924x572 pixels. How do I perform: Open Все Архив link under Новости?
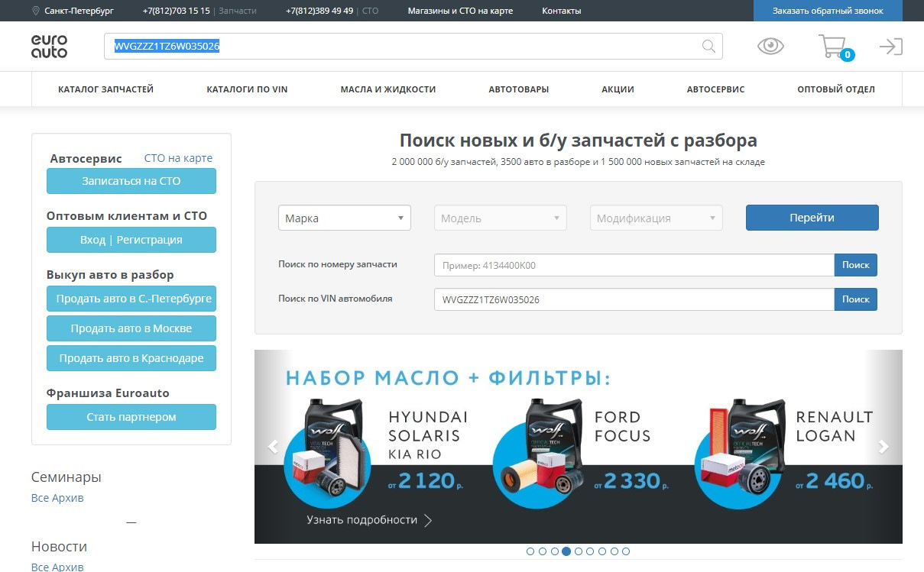[x=57, y=567]
